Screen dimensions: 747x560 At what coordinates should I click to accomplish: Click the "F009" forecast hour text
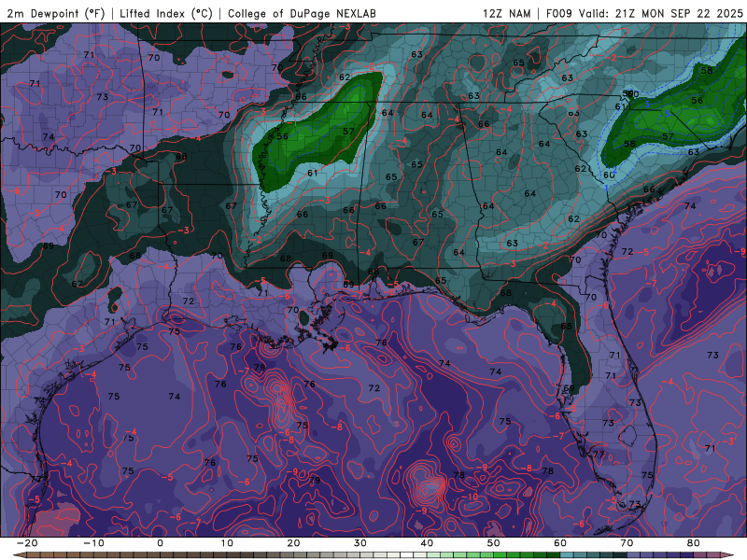click(559, 13)
